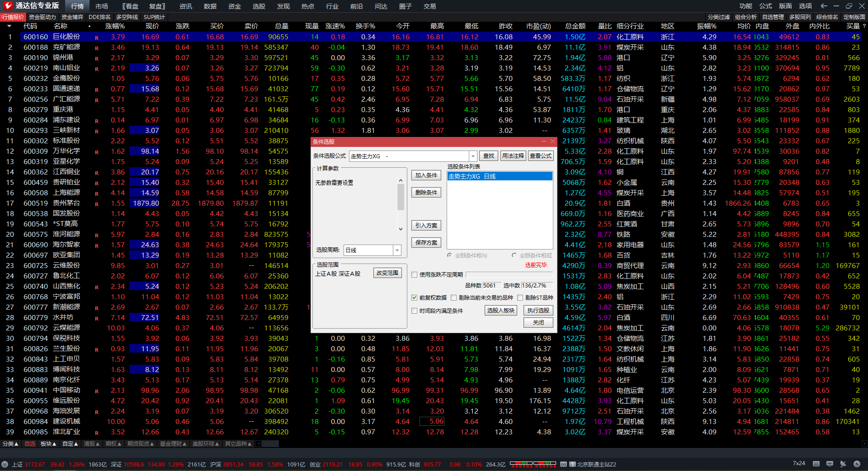Click the back arrow icon in title bar
The height and width of the screenshot is (471, 868).
coord(824,6)
